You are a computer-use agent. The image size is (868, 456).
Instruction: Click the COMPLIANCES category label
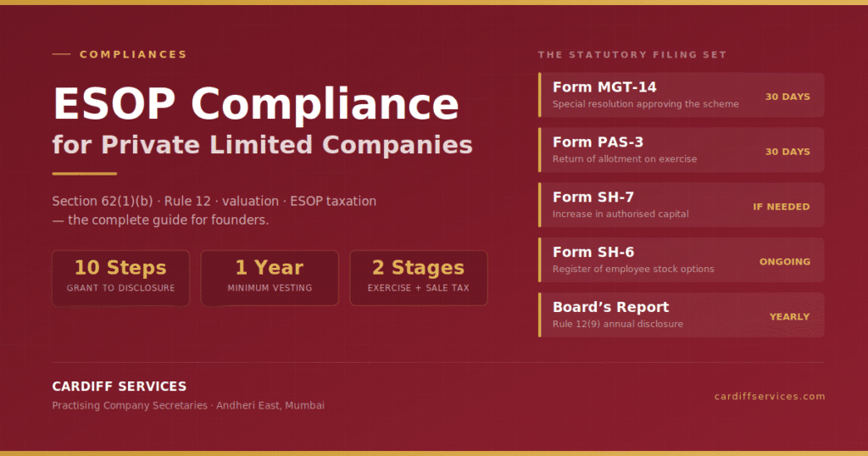pos(133,54)
